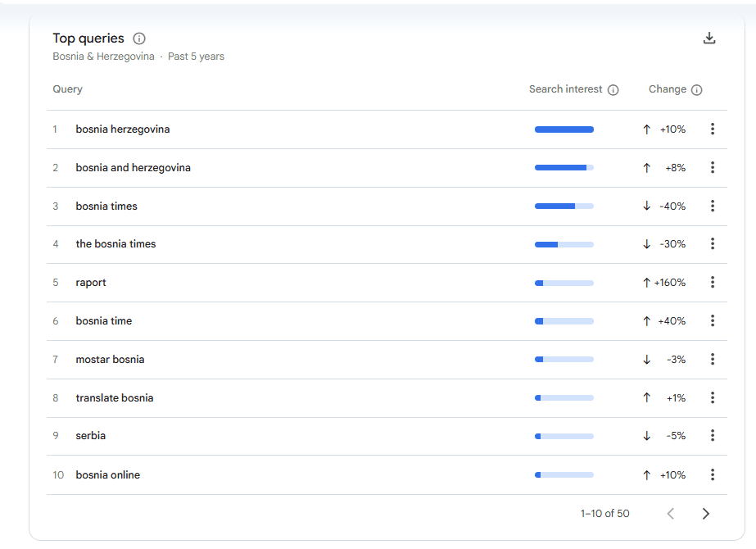This screenshot has width=756, height=549.
Task: Open more options for bosnia time row
Action: pos(713,321)
